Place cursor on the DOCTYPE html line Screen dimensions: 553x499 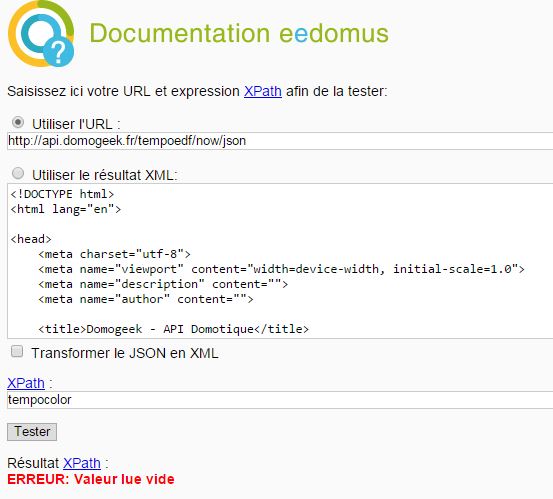click(x=62, y=194)
